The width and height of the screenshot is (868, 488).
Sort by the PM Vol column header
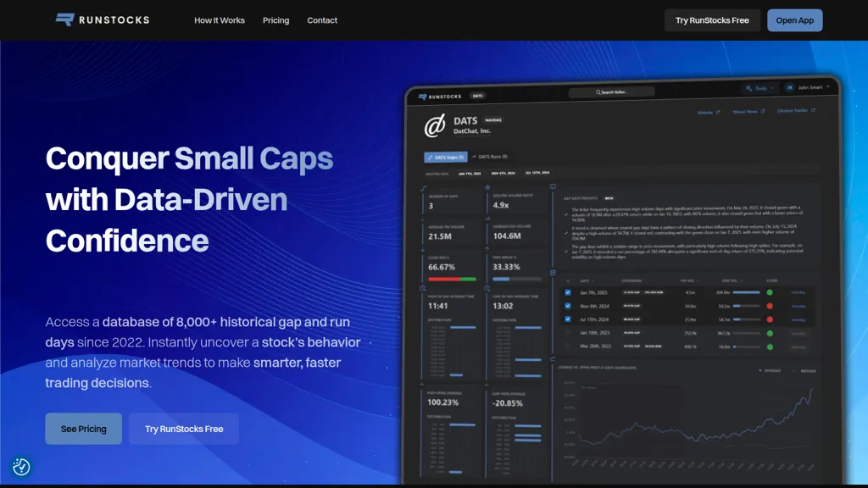tap(690, 280)
